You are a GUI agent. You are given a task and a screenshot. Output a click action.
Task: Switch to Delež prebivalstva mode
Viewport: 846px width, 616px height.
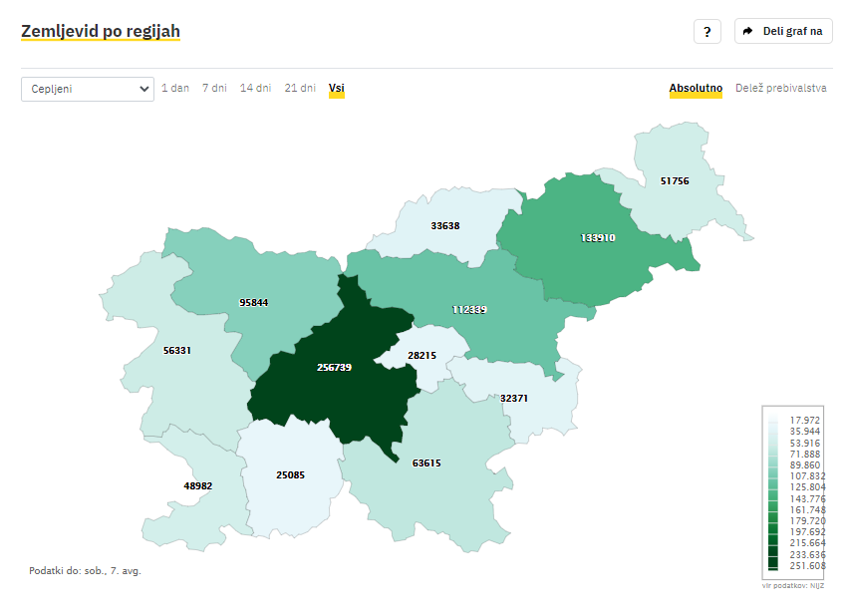[x=780, y=88]
